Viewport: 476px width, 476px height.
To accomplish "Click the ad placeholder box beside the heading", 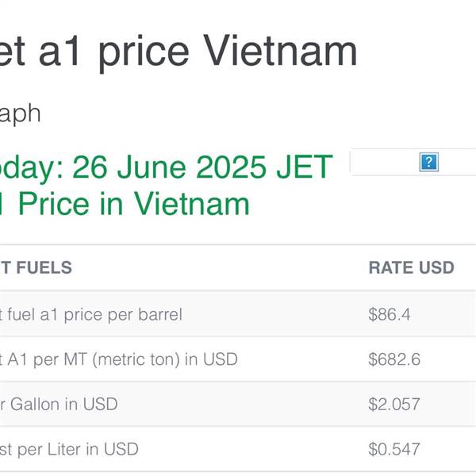I will click(x=413, y=162).
